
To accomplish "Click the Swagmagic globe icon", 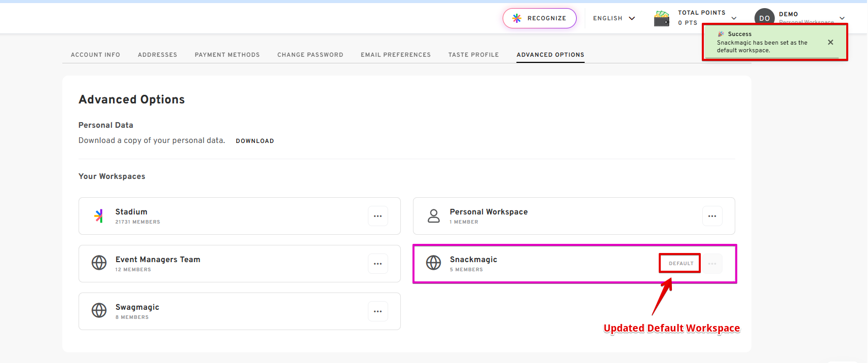I will point(99,310).
